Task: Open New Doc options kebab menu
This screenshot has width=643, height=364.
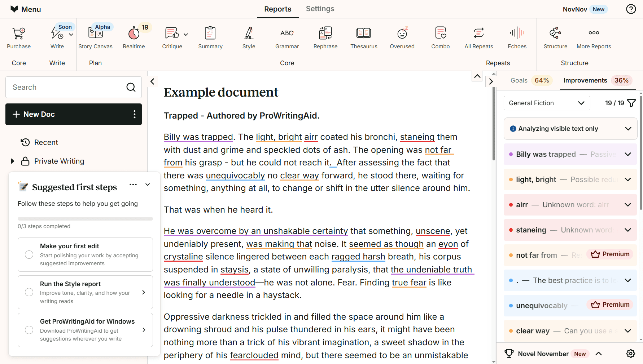Action: (x=135, y=114)
